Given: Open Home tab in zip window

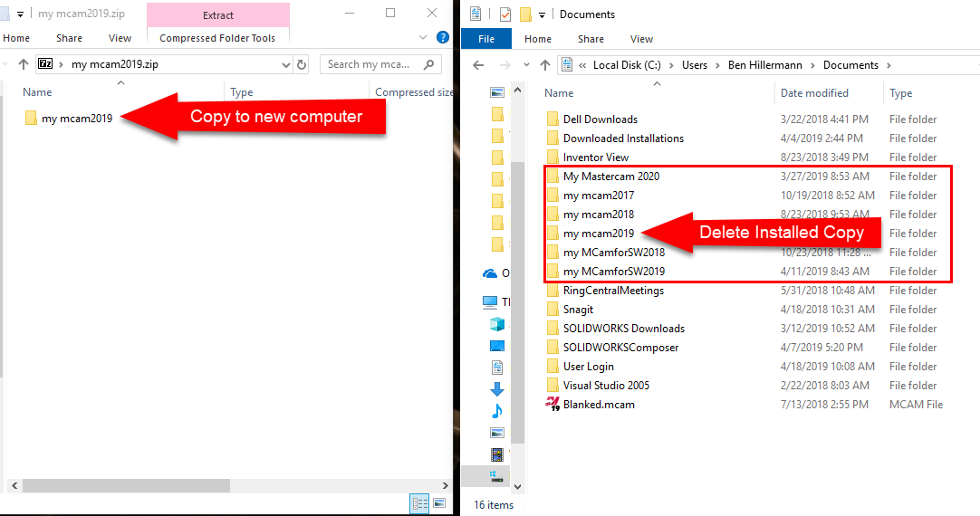Looking at the screenshot, I should [x=16, y=38].
